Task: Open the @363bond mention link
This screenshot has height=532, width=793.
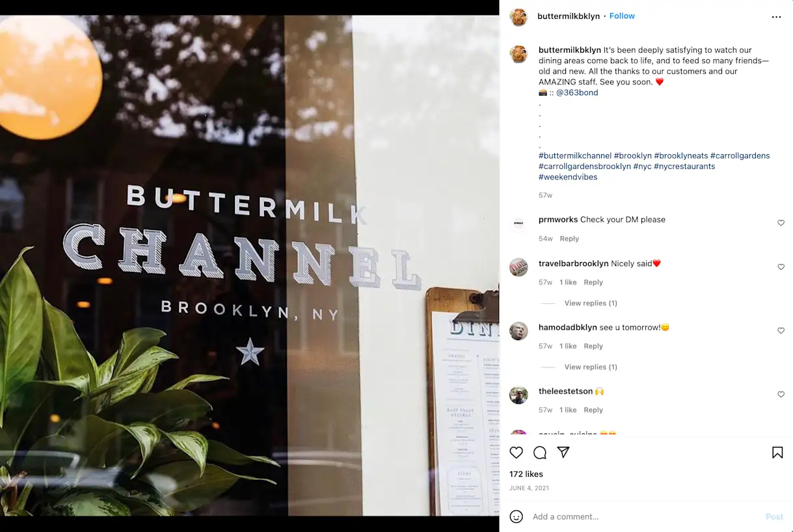Action: click(x=577, y=92)
